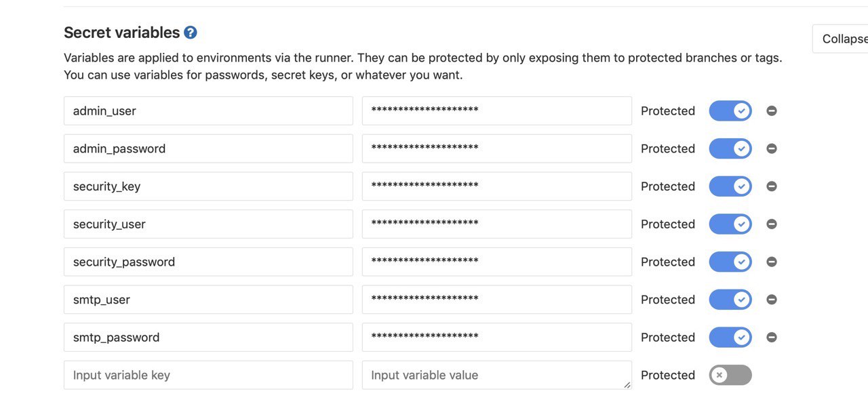This screenshot has width=868, height=406.
Task: Remove the admin_user variable row
Action: 772,111
